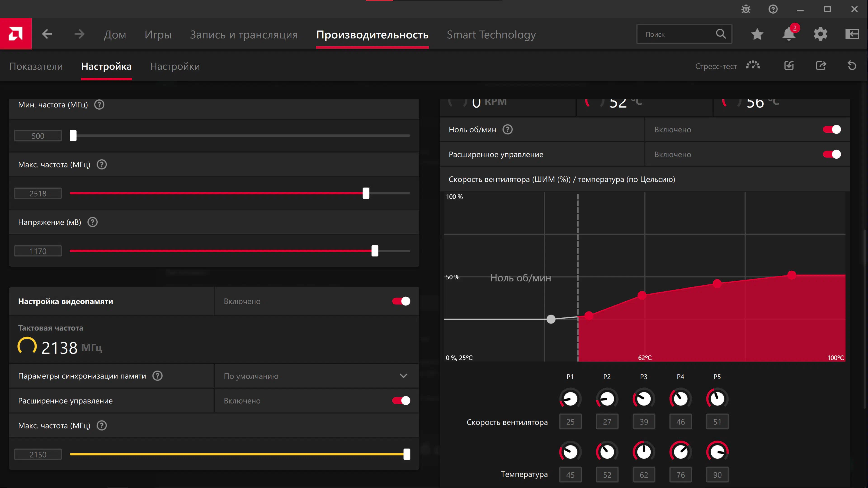
Task: Go forward with the right arrow icon
Action: point(79,34)
